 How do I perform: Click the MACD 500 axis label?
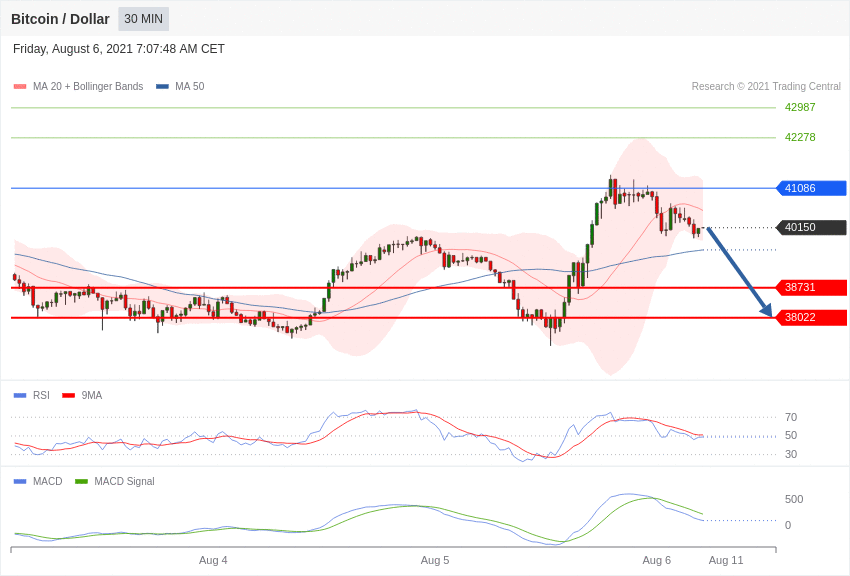click(794, 499)
